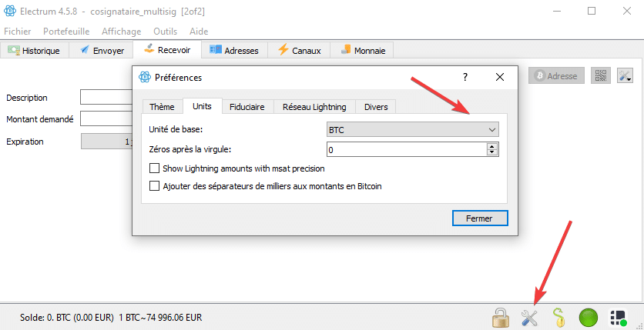The height and width of the screenshot is (330, 644).
Task: Open the Divers tab
Action: click(x=376, y=107)
